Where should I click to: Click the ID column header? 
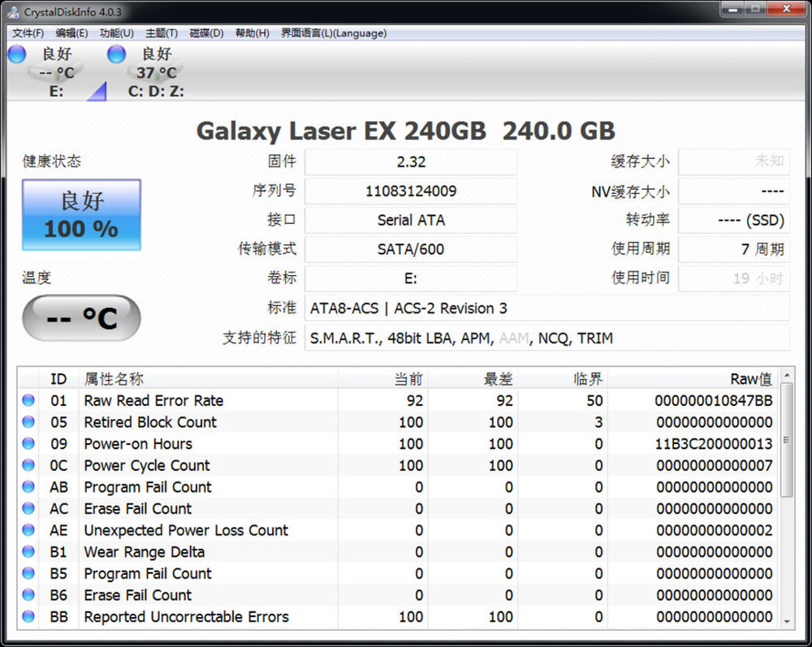[58, 379]
